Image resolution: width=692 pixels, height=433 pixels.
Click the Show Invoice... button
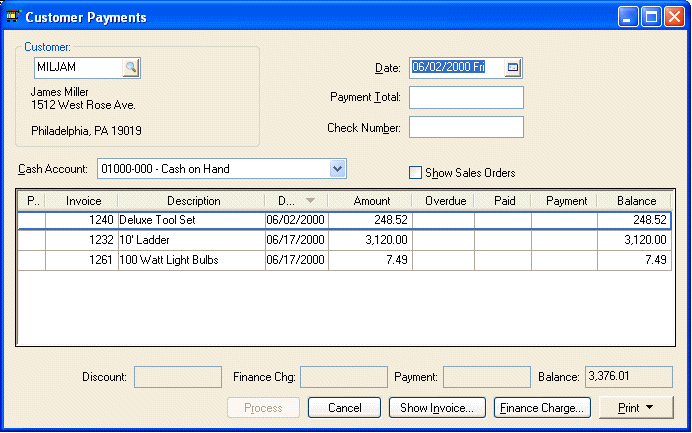tap(437, 407)
